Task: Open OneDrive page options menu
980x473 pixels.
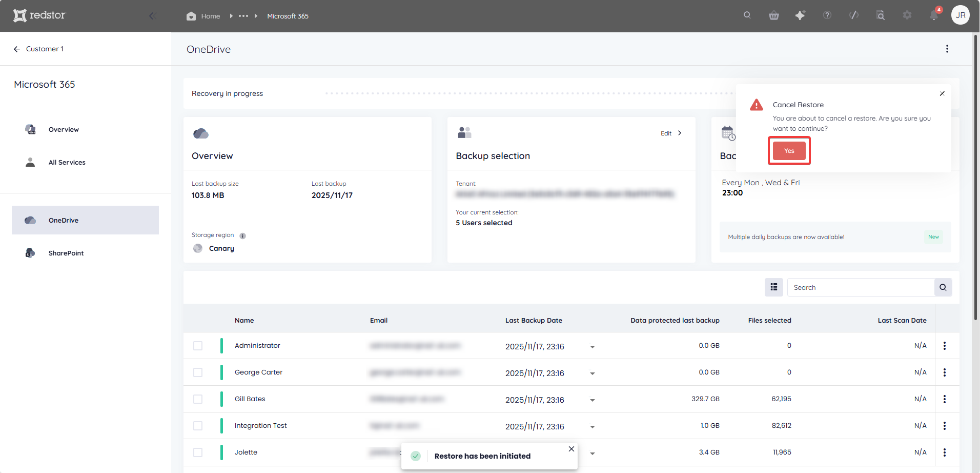Action: [x=947, y=49]
